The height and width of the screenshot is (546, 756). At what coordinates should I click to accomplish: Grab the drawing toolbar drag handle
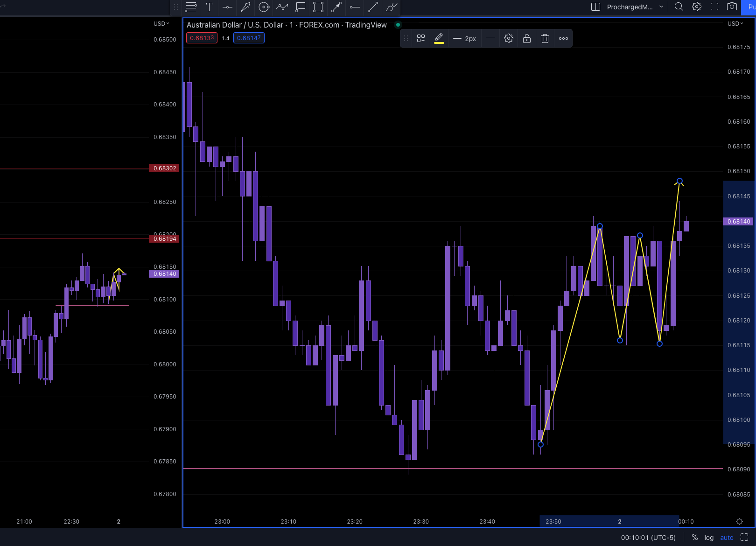(x=176, y=7)
